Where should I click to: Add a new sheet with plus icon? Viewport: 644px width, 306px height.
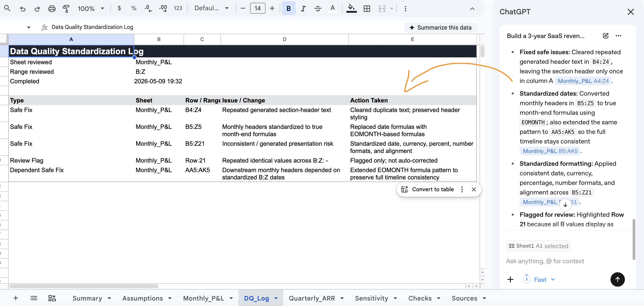tap(15, 298)
